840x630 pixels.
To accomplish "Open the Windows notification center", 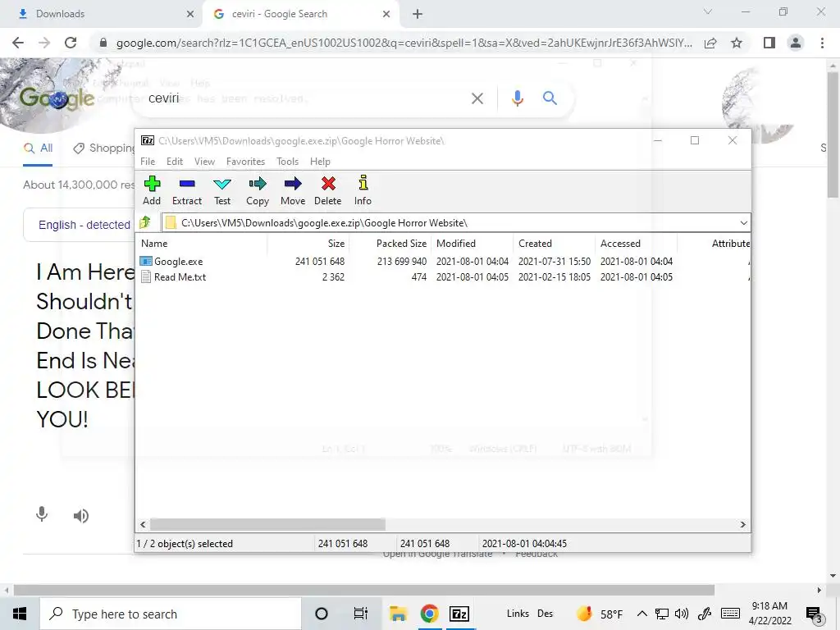I will click(x=814, y=615).
